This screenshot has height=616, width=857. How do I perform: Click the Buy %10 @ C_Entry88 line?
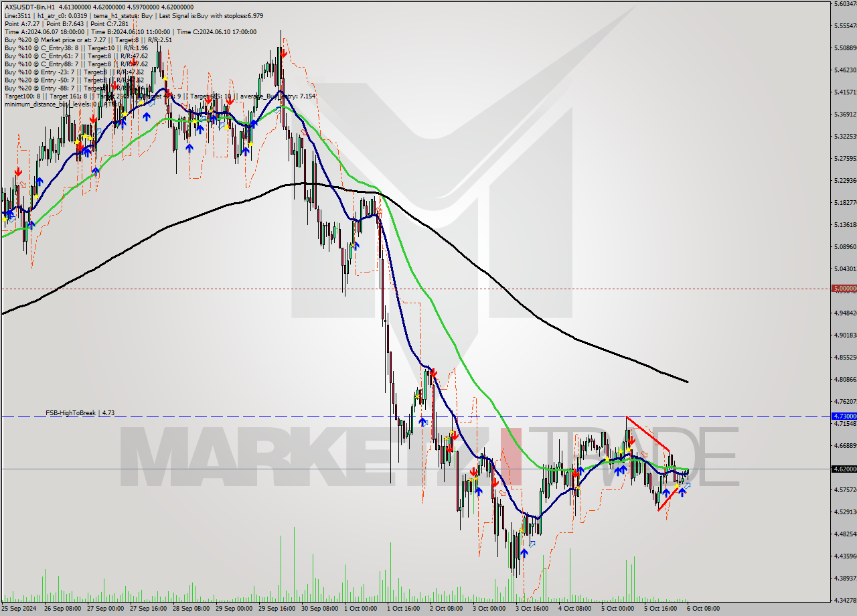pos(76,64)
